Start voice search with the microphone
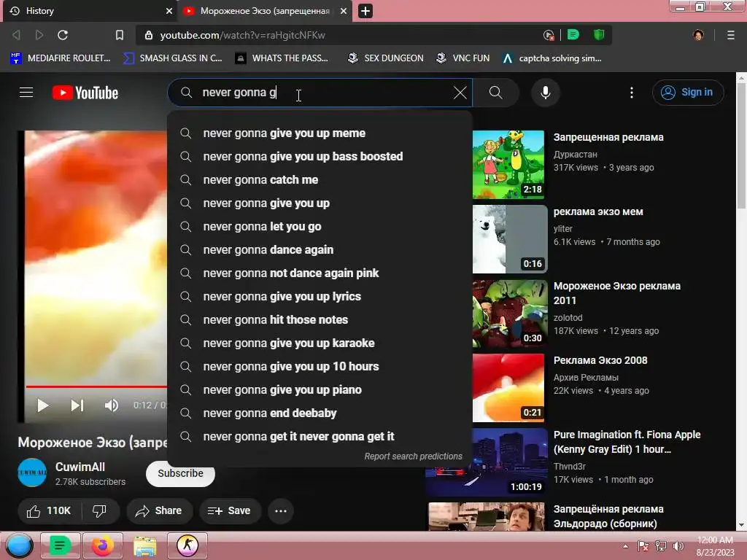The width and height of the screenshot is (747, 560). (546, 93)
